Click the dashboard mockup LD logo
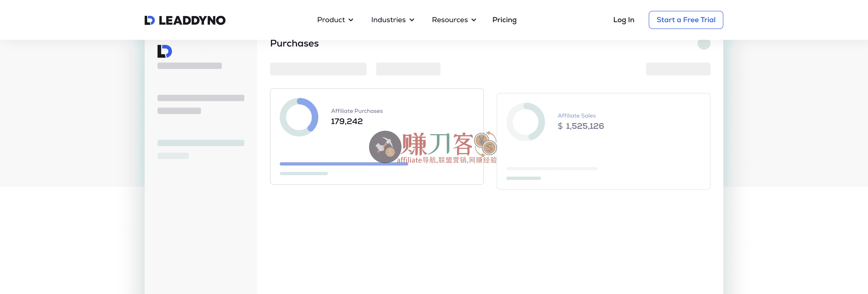This screenshot has width=868, height=294. pyautogui.click(x=164, y=51)
